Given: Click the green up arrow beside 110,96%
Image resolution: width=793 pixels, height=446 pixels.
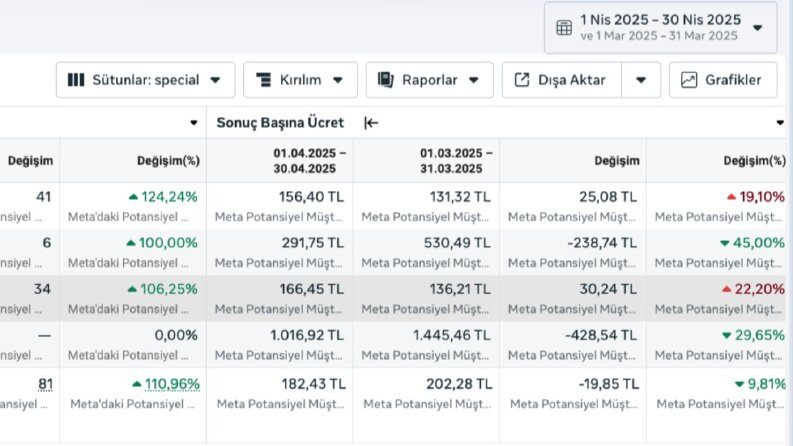Looking at the screenshot, I should tap(137, 384).
